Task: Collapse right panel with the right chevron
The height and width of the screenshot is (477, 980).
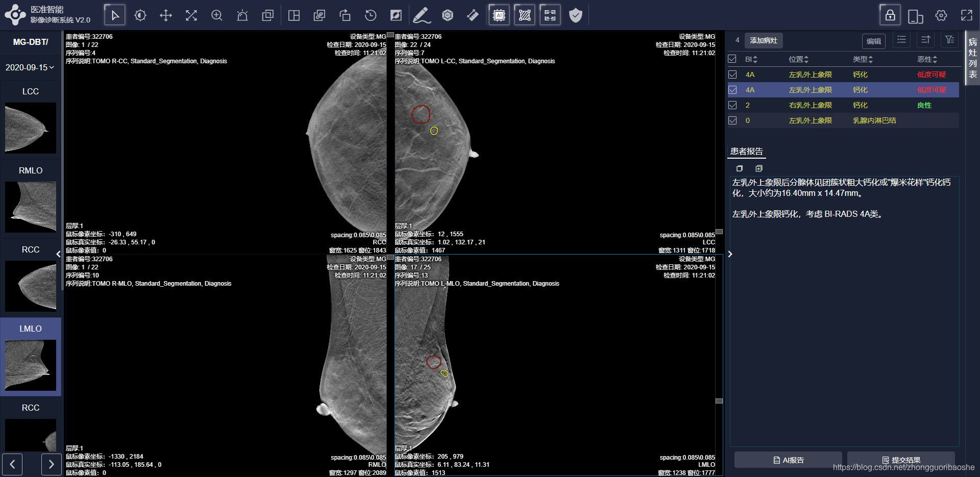Action: click(x=730, y=254)
